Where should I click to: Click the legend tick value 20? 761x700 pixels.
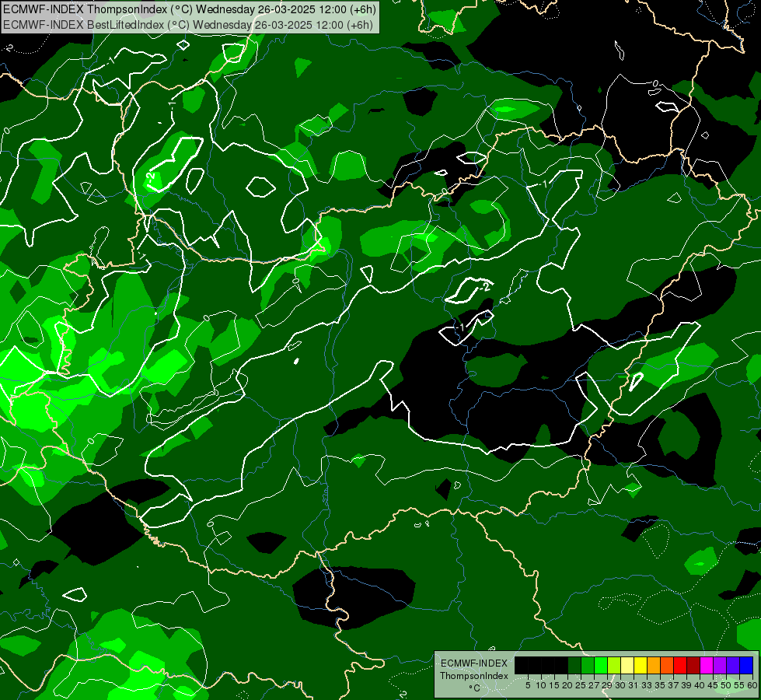[567, 685]
